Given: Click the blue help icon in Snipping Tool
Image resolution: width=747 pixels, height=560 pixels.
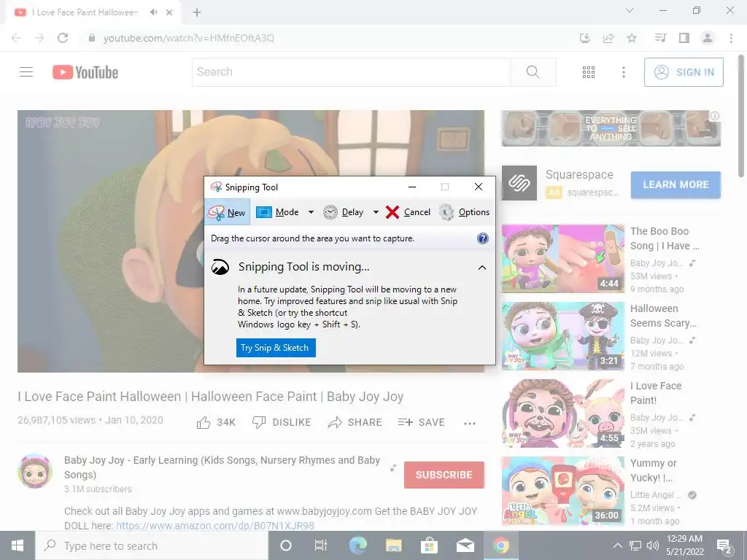Looking at the screenshot, I should click(483, 238).
